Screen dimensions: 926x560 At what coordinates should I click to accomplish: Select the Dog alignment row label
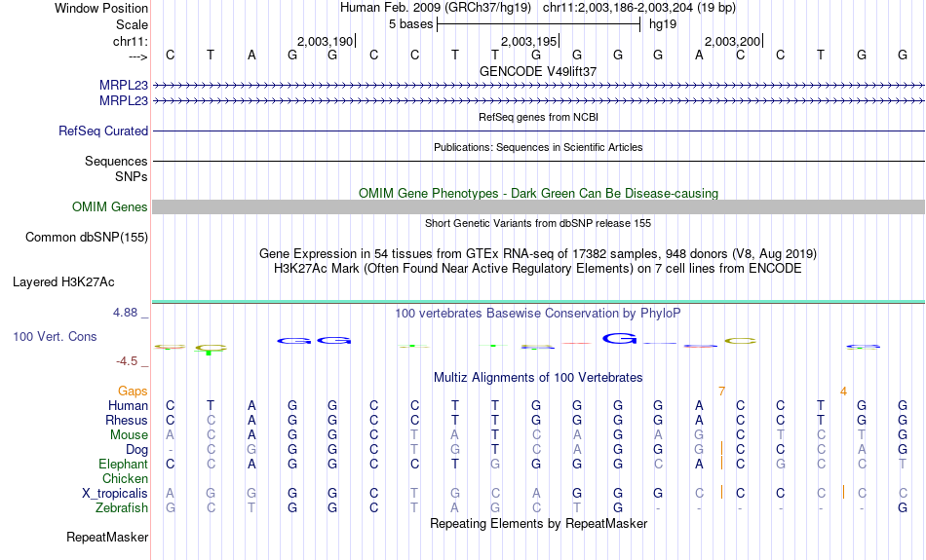(136, 450)
